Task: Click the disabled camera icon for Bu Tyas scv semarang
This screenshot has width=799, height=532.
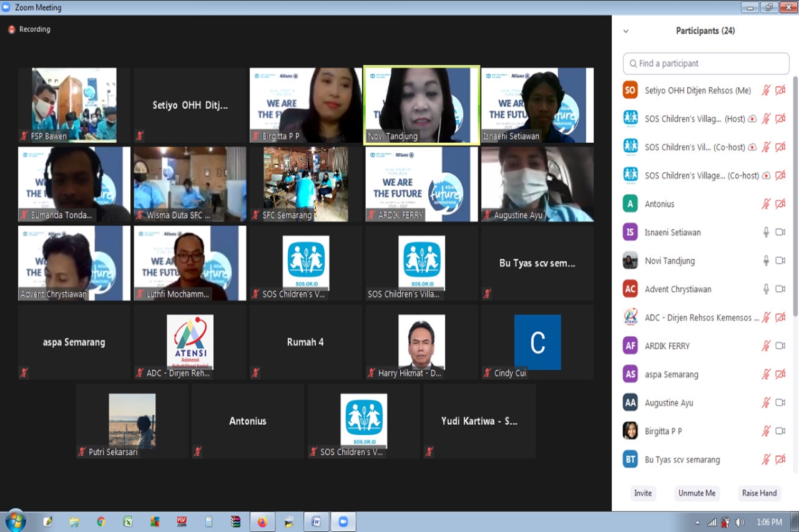Action: pyautogui.click(x=780, y=460)
